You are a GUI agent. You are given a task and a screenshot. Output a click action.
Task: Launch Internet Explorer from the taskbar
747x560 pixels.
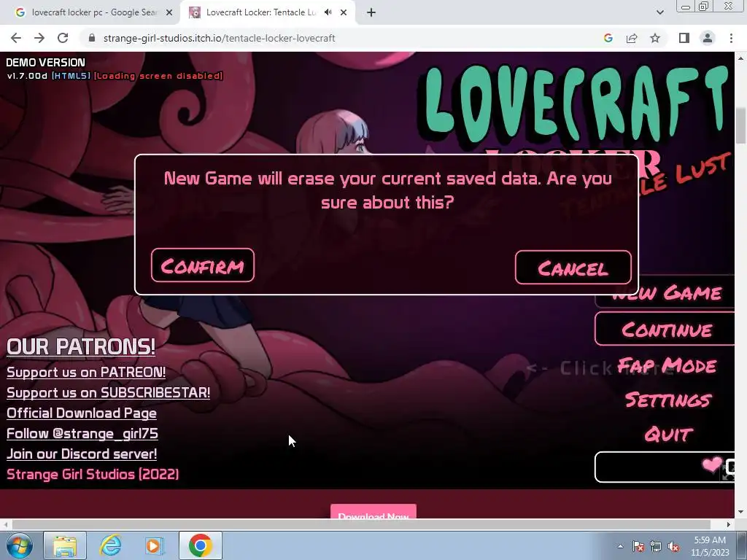click(x=111, y=545)
